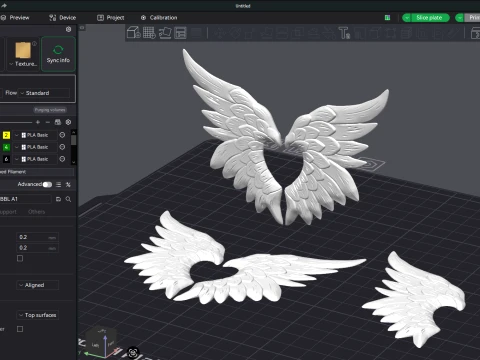Open filament settings gear icon
The height and width of the screenshot is (360, 480).
point(68,122)
